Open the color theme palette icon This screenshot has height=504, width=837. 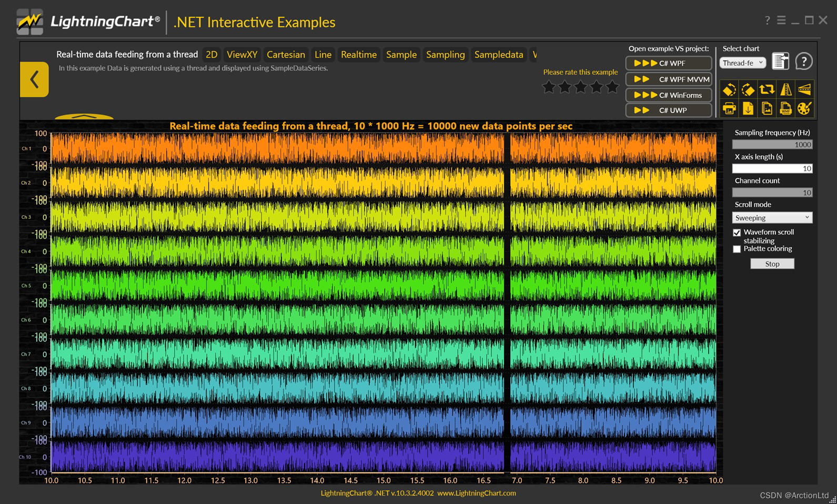(x=804, y=108)
